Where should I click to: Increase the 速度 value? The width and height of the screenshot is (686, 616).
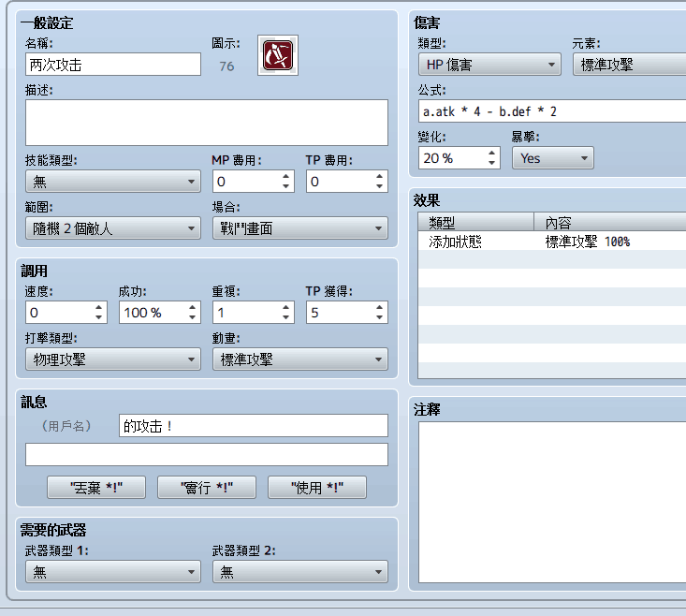[x=99, y=307]
